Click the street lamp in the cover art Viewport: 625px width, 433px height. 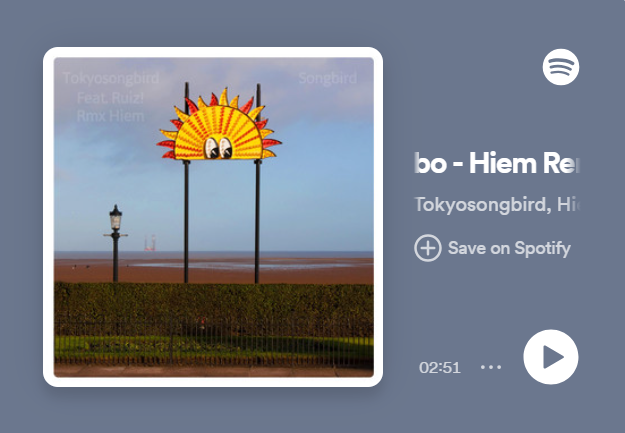click(116, 243)
